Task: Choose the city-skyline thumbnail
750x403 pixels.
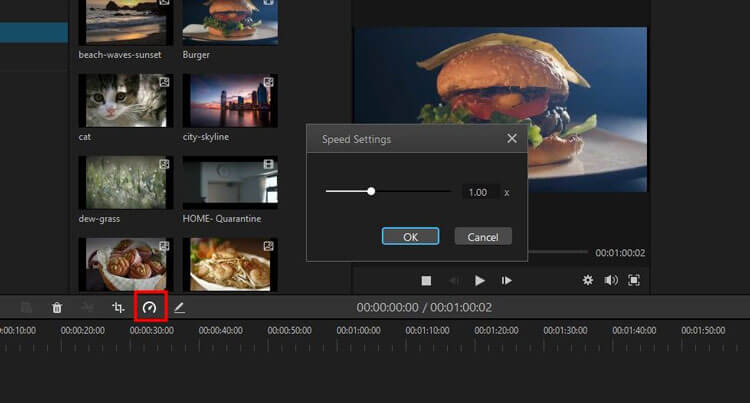Action: 229,101
